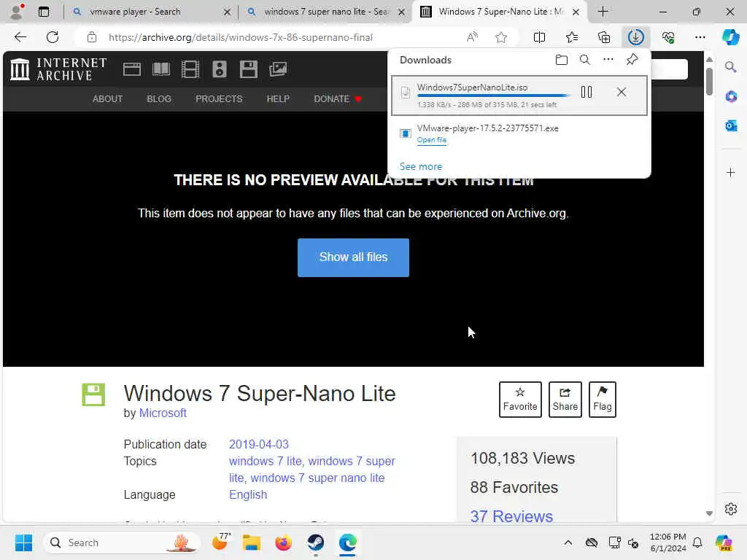Screen dimensions: 747x560
Task: Open Outlook icon in Edge sidebar
Action: click(731, 125)
